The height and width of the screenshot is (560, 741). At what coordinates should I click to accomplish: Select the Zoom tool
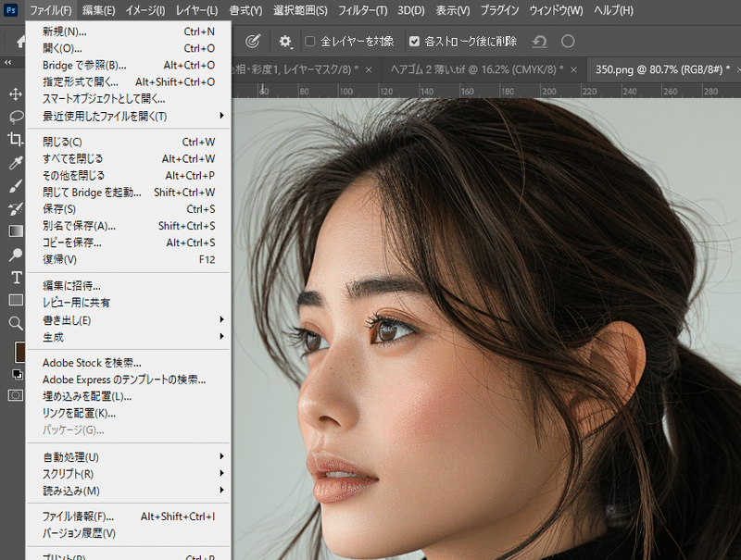[x=16, y=323]
